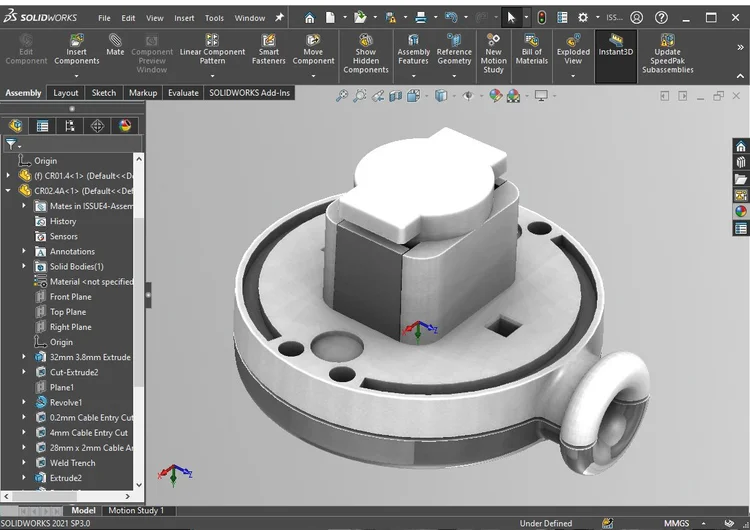The height and width of the screenshot is (530, 750).
Task: Click the Undo icon
Action: (451, 18)
